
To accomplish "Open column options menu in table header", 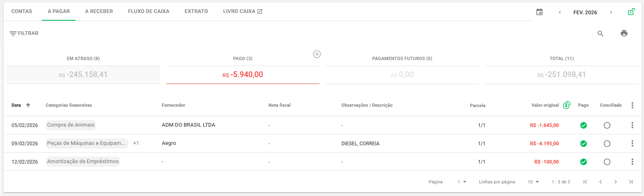I will click(x=632, y=105).
